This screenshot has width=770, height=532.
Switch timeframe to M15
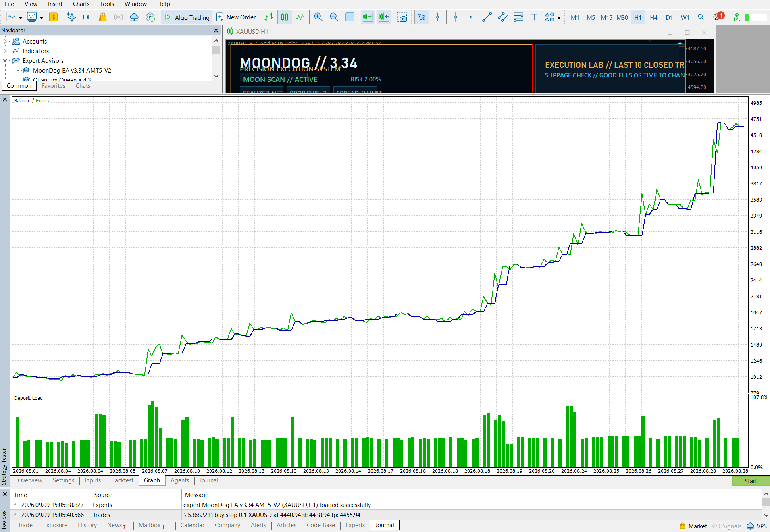point(606,17)
